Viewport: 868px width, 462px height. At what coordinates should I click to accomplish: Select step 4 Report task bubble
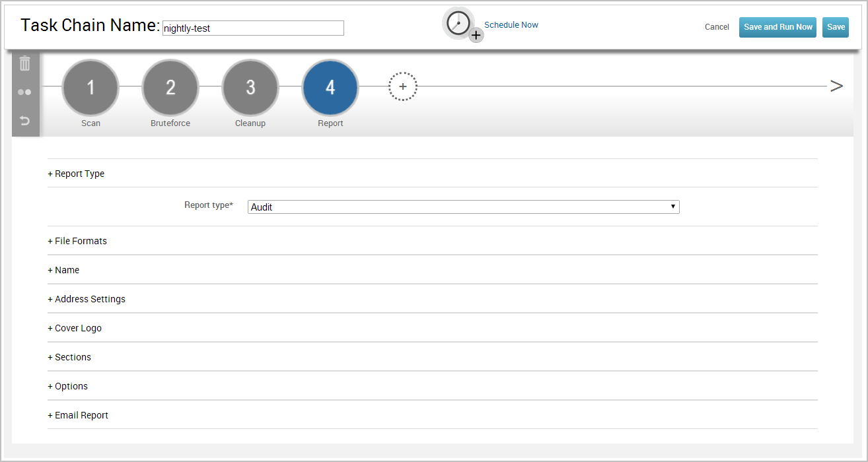click(x=330, y=88)
